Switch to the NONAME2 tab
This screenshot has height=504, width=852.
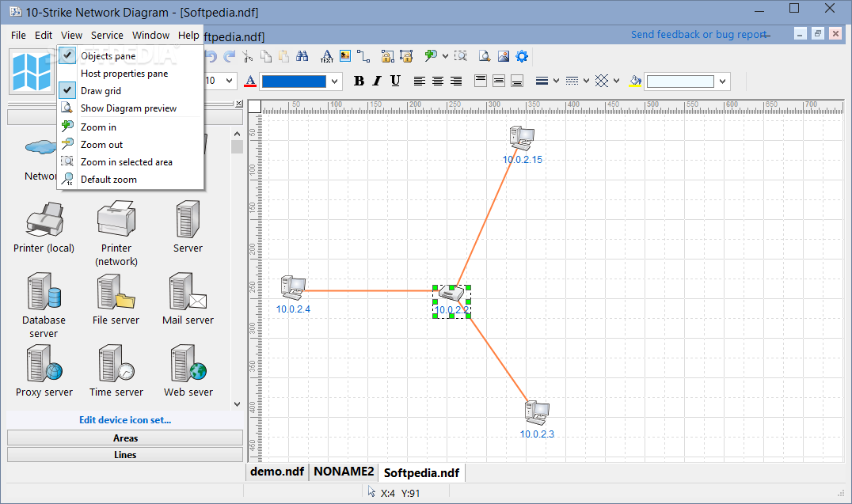click(344, 472)
